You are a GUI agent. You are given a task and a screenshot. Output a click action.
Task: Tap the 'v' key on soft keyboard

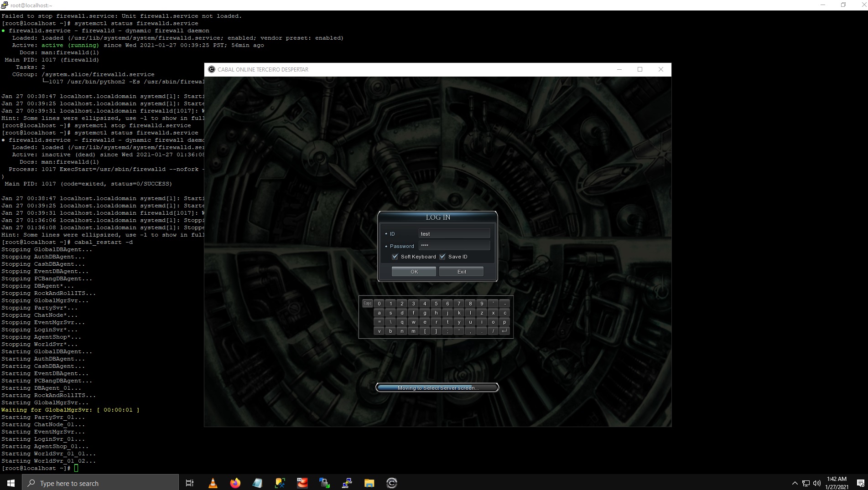(379, 331)
